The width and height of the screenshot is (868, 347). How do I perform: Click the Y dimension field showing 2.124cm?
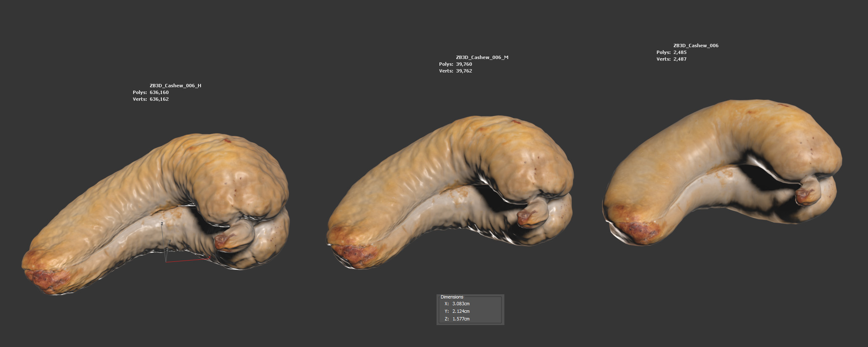point(461,311)
